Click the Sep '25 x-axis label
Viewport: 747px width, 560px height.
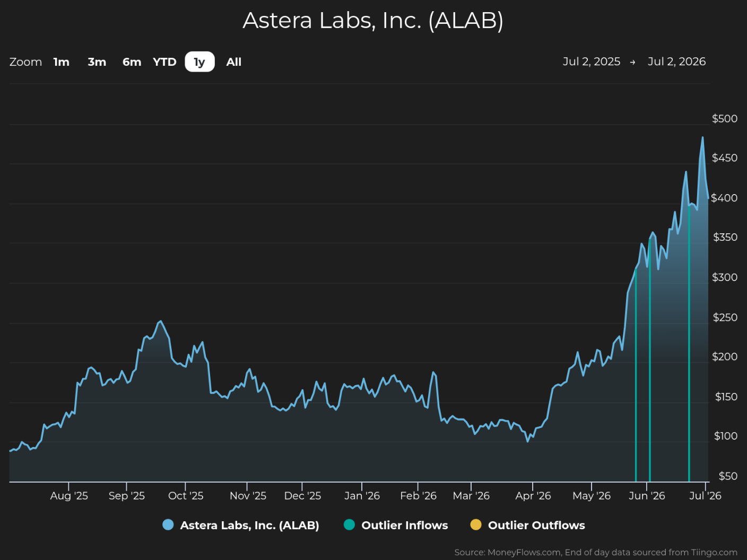127,496
